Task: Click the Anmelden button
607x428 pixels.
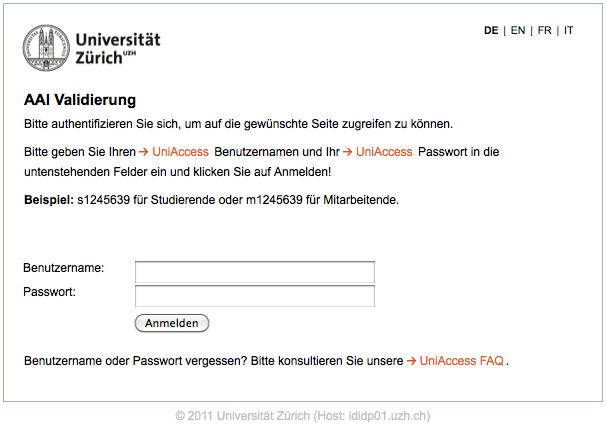Action: click(x=172, y=323)
